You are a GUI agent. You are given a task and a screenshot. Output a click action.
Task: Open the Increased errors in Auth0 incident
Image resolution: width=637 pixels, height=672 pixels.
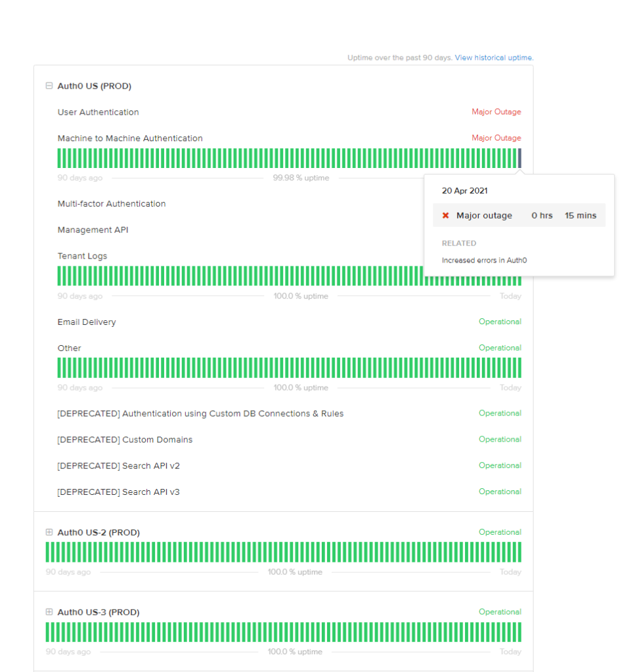click(x=484, y=260)
